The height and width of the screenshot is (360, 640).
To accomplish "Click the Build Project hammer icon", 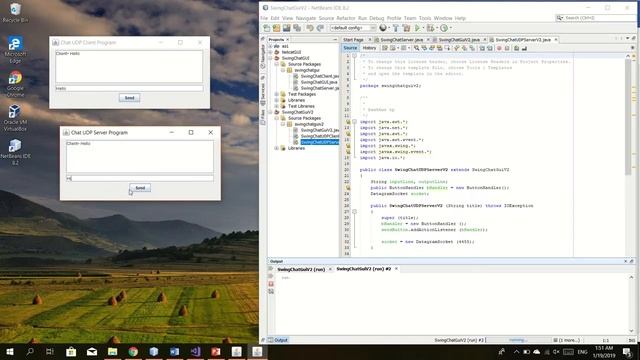I will pos(396,28).
